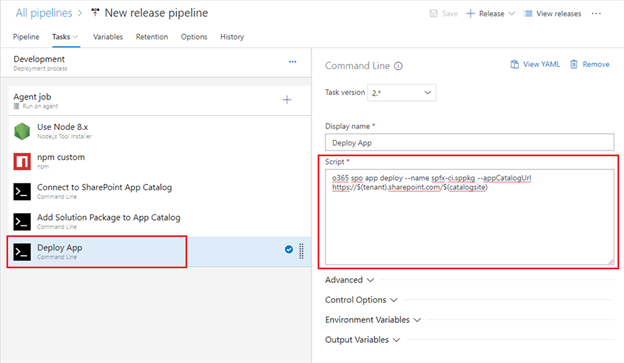Screen dimensions: 624x363
Task: Switch to the Retention tab
Action: pos(152,37)
